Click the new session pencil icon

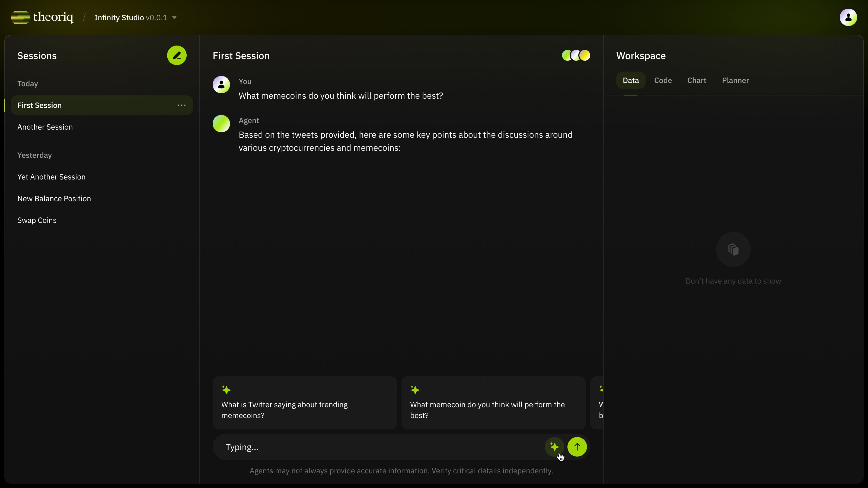(x=177, y=56)
